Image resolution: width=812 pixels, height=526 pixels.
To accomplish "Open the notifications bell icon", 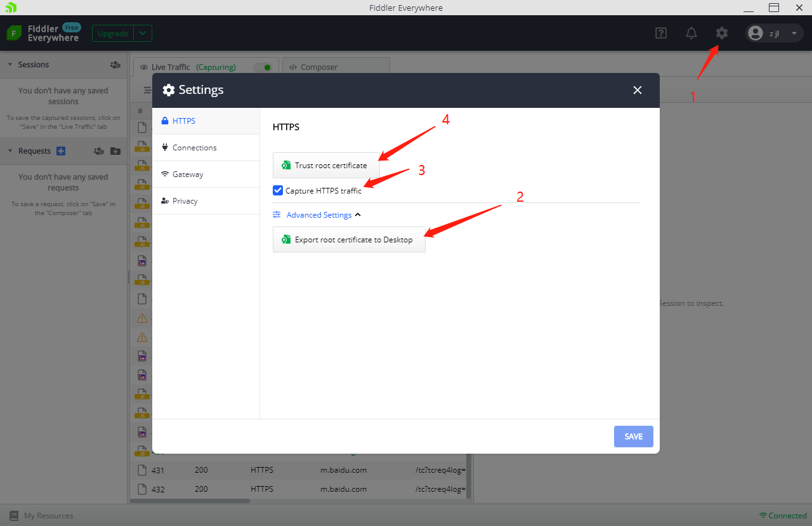I will [691, 33].
